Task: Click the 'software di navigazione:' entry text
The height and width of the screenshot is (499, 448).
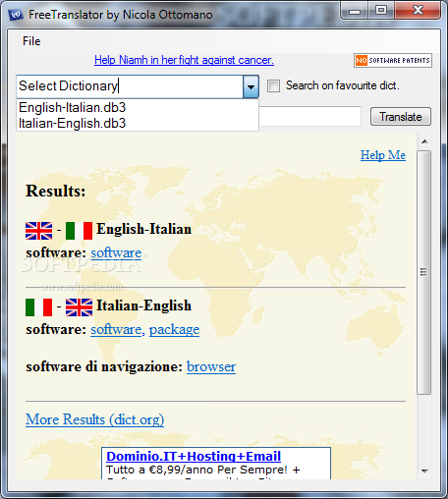Action: [104, 366]
